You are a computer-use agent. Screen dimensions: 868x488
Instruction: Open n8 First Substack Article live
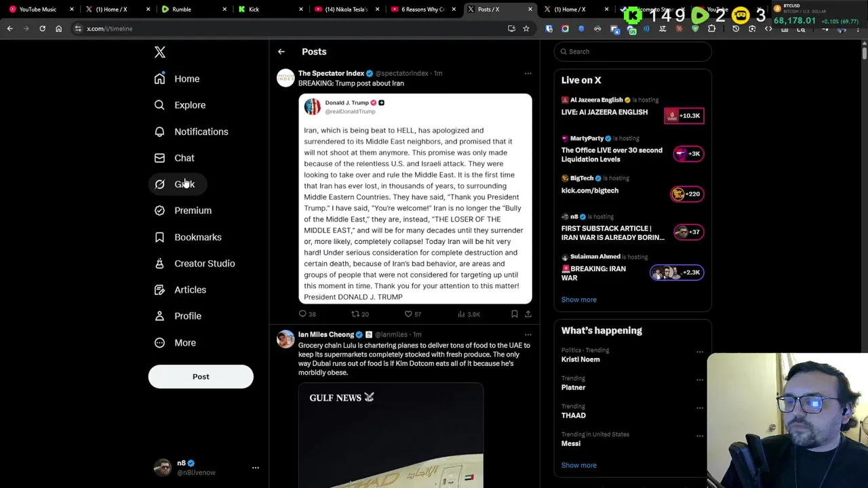point(632,228)
